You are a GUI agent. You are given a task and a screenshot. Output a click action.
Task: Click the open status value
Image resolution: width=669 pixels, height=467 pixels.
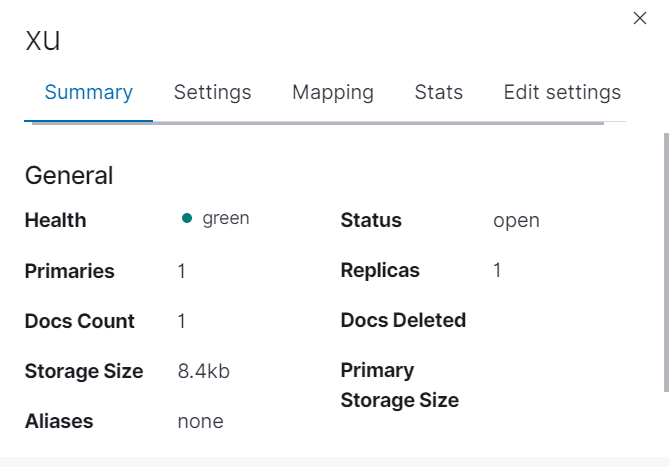516,220
